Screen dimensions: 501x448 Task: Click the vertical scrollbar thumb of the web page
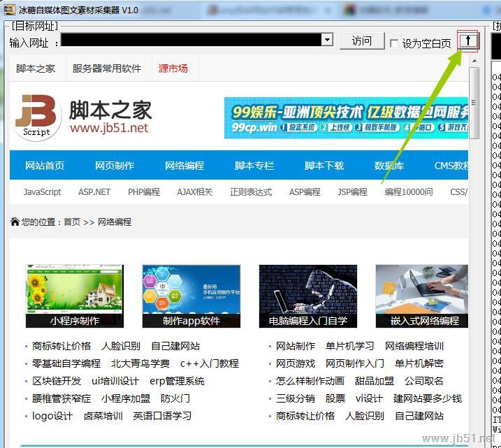click(x=474, y=103)
